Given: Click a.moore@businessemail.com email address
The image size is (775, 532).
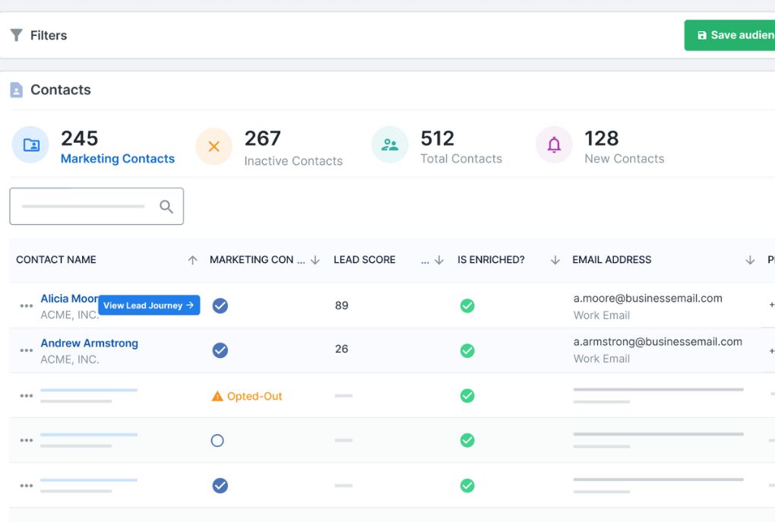Looking at the screenshot, I should [x=647, y=298].
